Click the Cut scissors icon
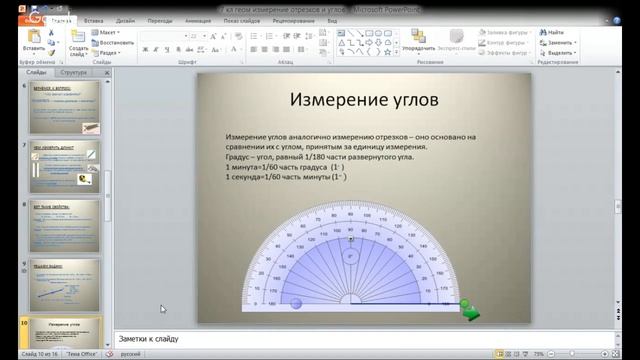Viewport: 640px width, 360px height. pyautogui.click(x=51, y=33)
